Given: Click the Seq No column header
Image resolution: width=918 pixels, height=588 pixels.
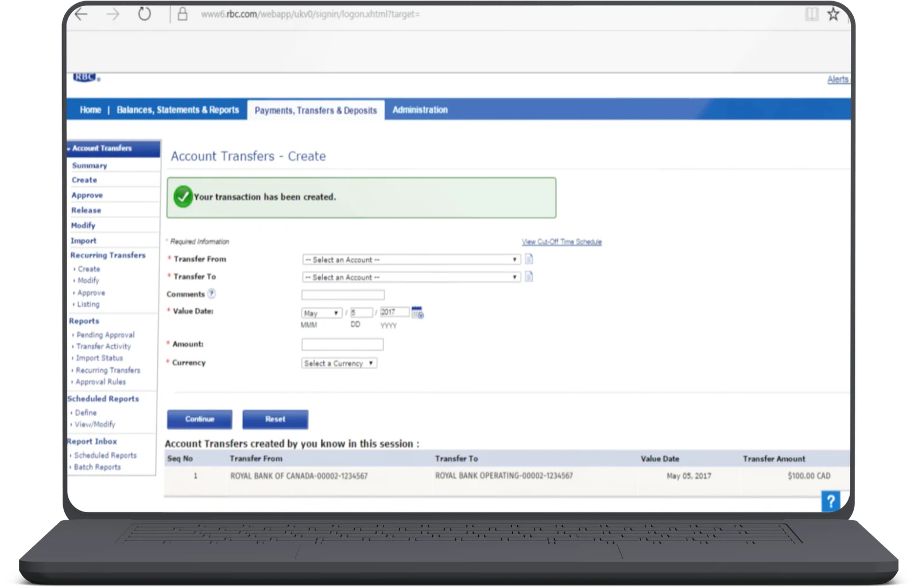Looking at the screenshot, I should 180,458.
